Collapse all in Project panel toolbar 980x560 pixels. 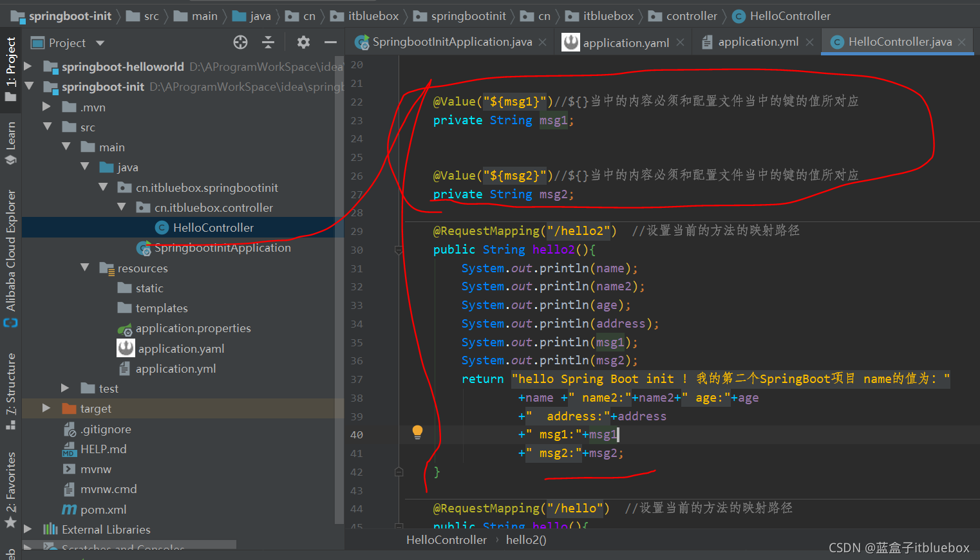269,42
